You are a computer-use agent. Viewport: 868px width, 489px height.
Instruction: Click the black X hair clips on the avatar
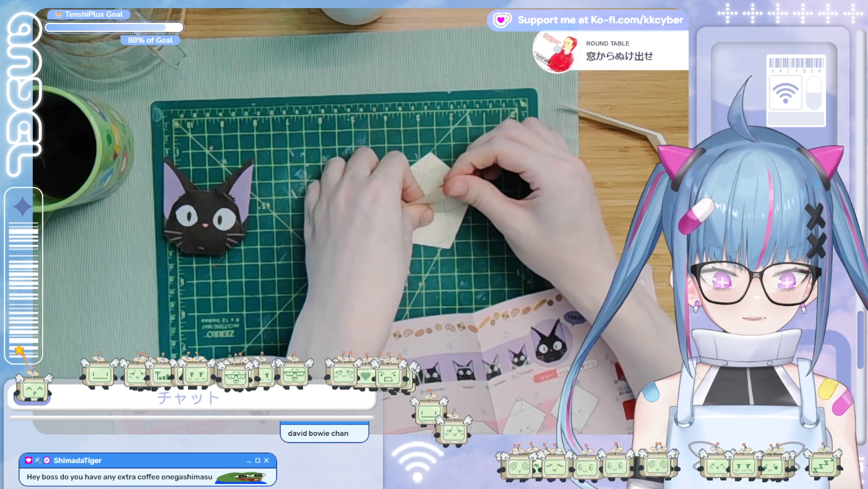[815, 231]
